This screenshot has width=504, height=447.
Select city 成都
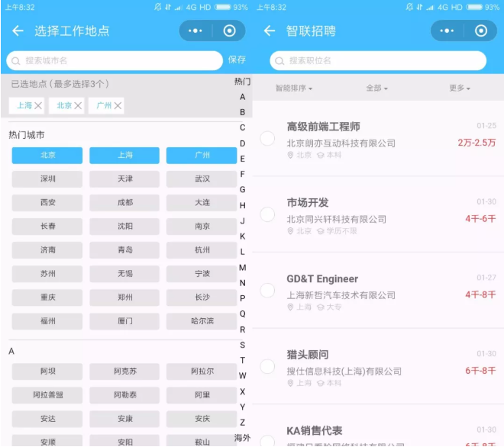coord(124,203)
